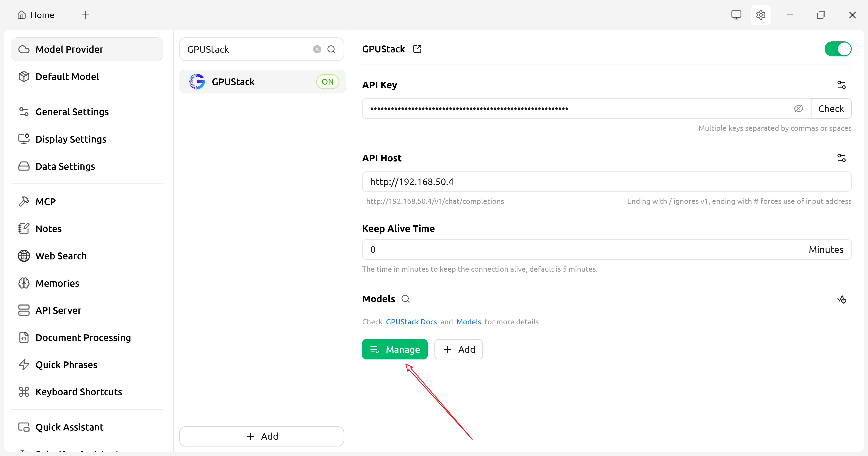Show the hidden API key

(x=798, y=109)
